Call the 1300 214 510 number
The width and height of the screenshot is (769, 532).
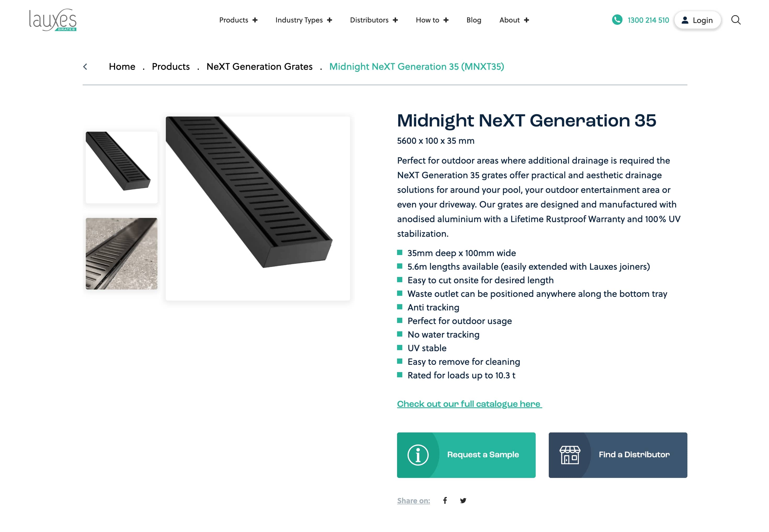point(648,20)
